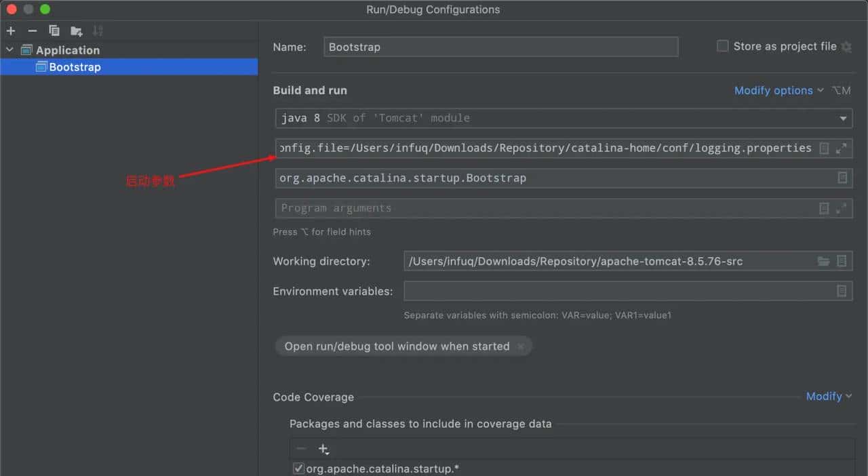Open the environment variables editor icon
Screen dimensions: 868x476
pyautogui.click(x=842, y=291)
